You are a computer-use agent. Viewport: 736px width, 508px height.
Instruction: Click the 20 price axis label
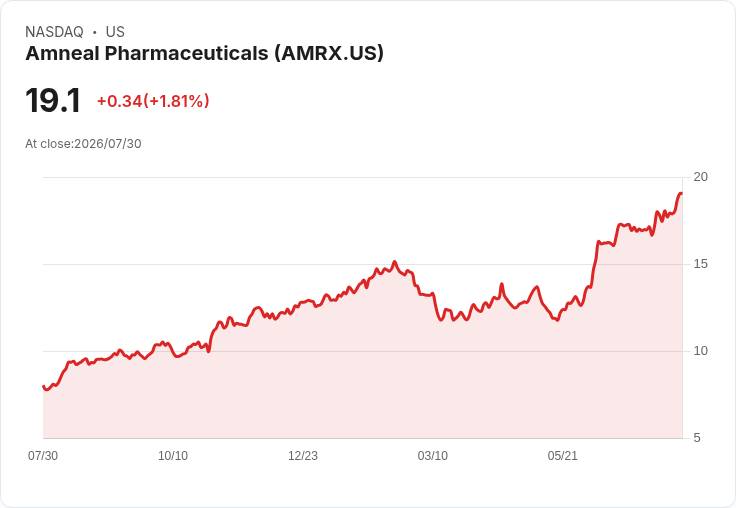700,177
